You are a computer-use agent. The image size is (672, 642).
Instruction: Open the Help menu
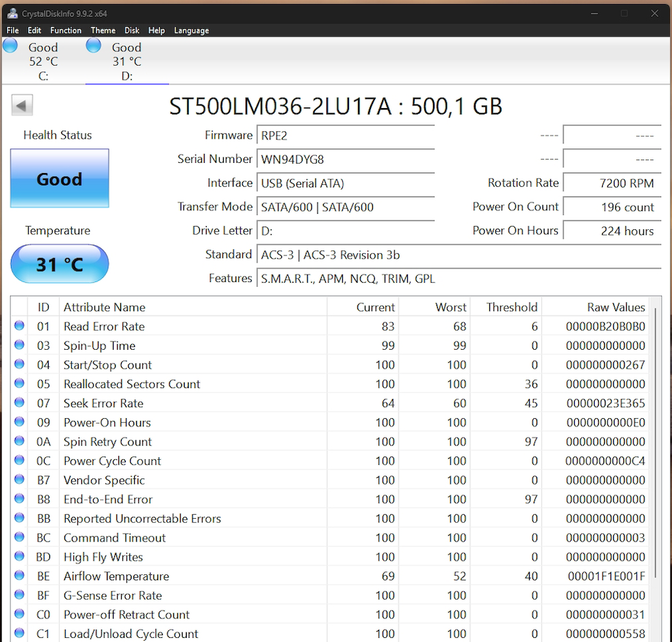click(x=157, y=30)
